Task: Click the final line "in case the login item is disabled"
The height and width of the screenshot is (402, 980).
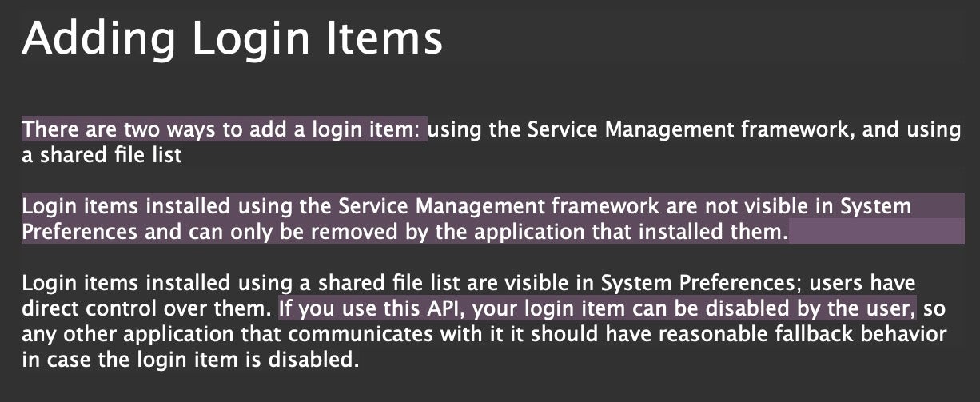Action: click(x=187, y=359)
